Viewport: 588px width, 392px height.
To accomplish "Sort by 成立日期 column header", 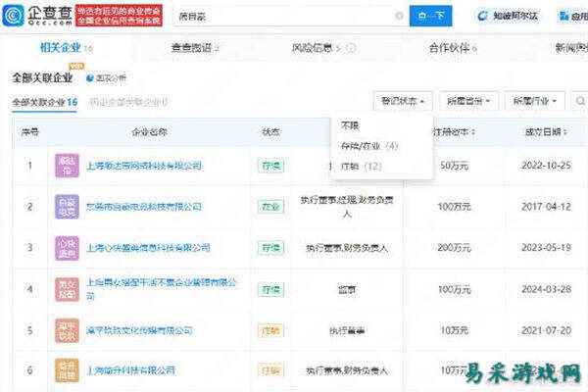I will click(x=546, y=132).
